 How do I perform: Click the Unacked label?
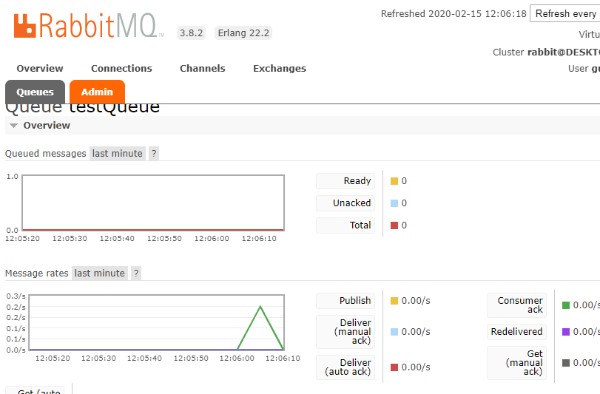(x=346, y=203)
